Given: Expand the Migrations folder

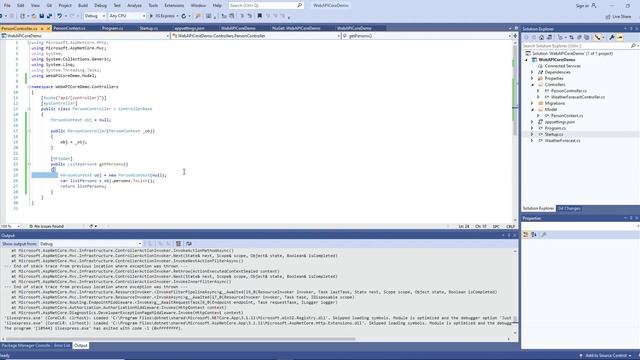Looking at the screenshot, I should (x=532, y=103).
